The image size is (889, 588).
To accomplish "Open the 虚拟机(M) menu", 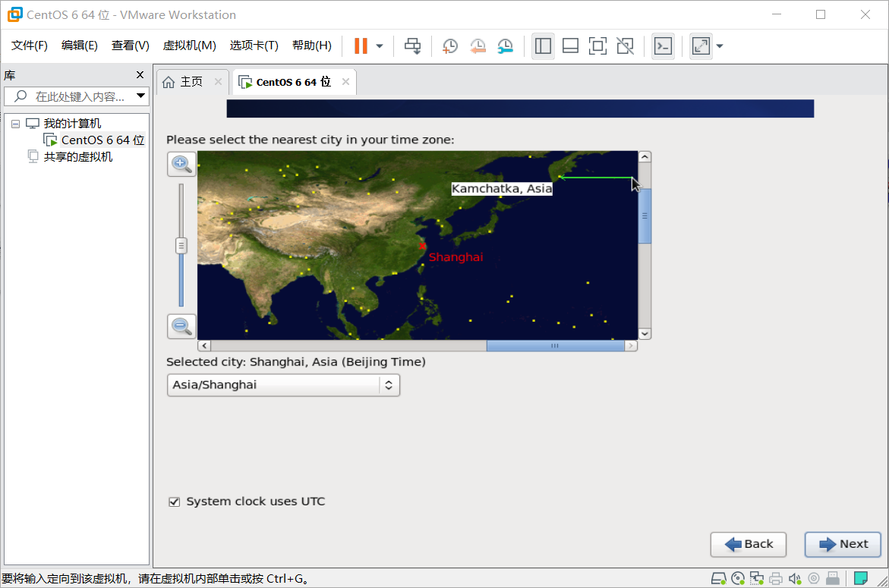I will pos(189,46).
